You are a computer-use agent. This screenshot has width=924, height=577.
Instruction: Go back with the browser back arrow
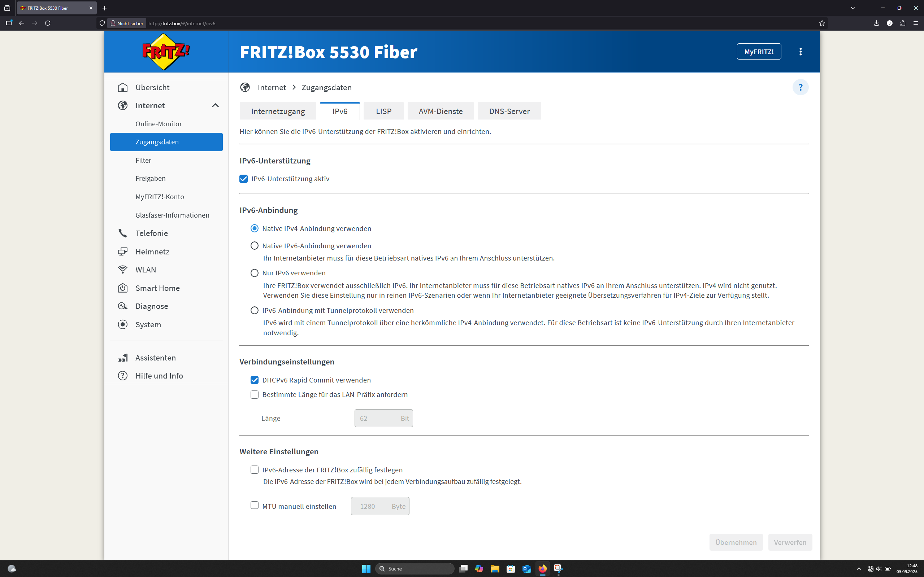[22, 23]
